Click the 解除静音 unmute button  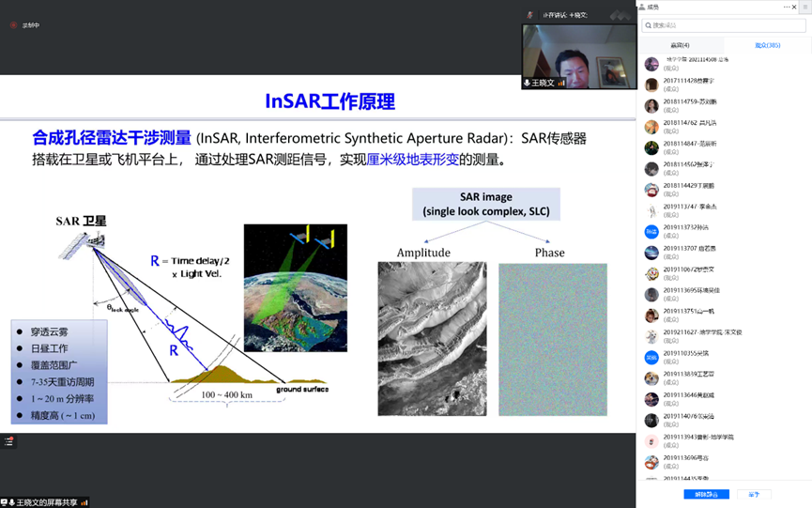[706, 494]
